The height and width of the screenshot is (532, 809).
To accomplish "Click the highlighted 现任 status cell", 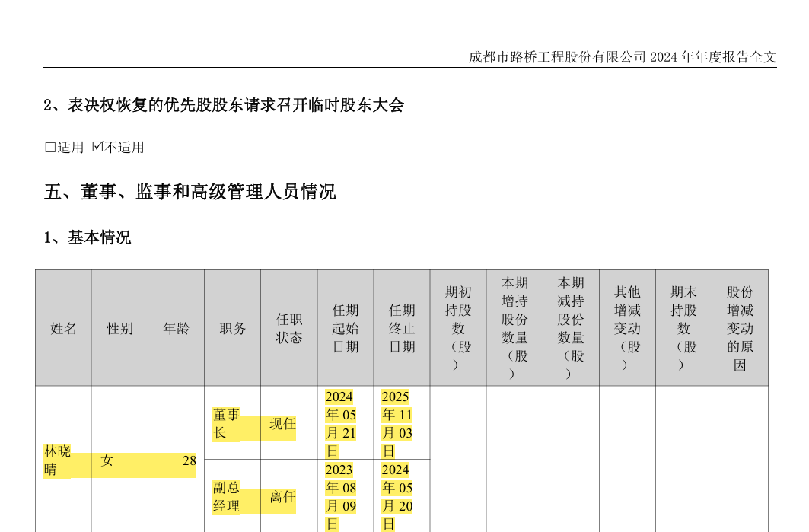I will [x=282, y=424].
